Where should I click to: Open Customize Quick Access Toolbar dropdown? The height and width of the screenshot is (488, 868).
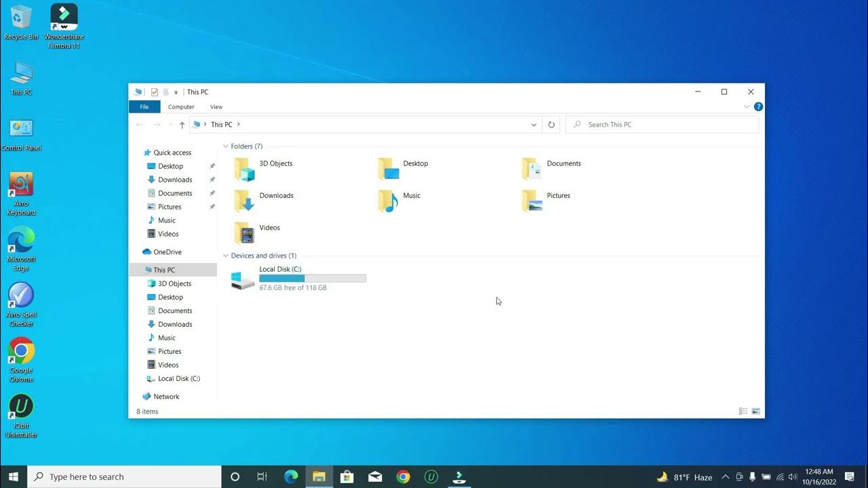click(x=176, y=92)
